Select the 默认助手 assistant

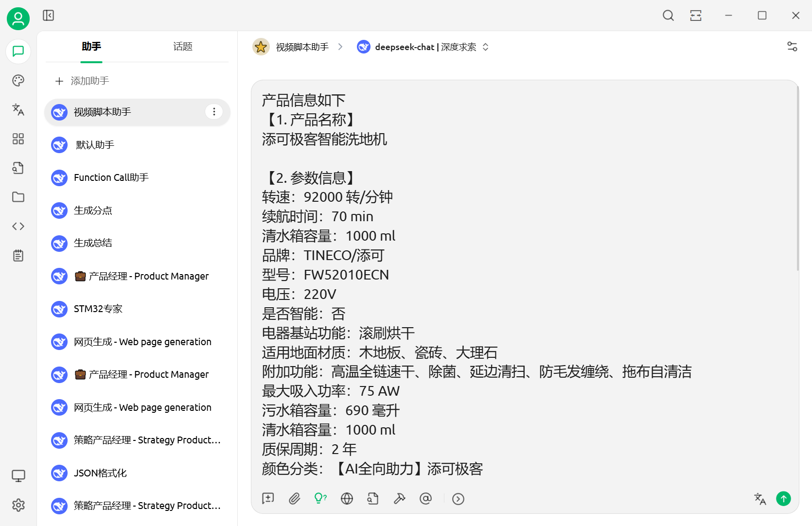point(137,145)
